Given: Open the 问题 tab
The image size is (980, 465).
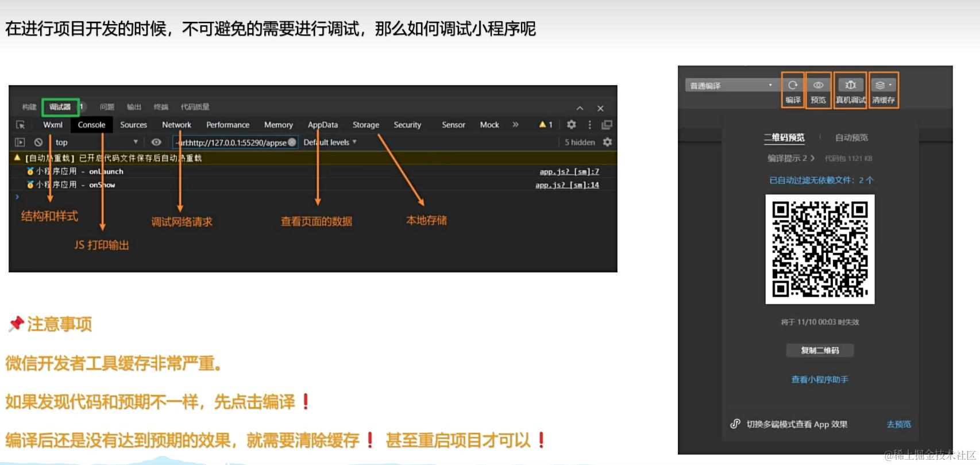Looking at the screenshot, I should point(107,107).
